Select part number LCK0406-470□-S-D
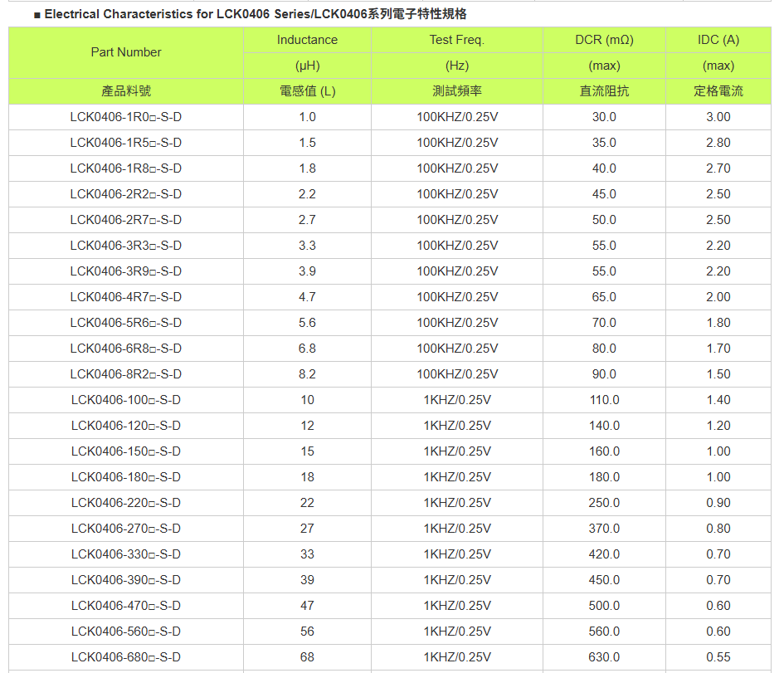The width and height of the screenshot is (784, 673). click(126, 606)
